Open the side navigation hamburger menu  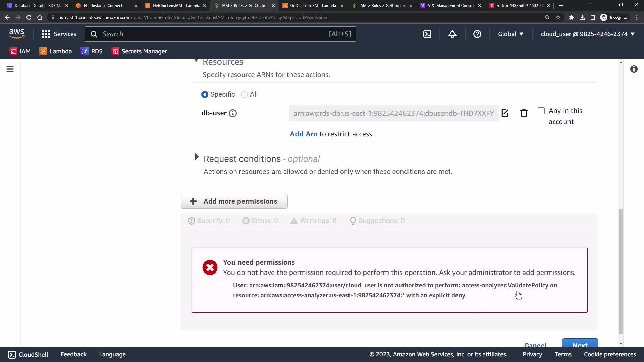[x=10, y=69]
